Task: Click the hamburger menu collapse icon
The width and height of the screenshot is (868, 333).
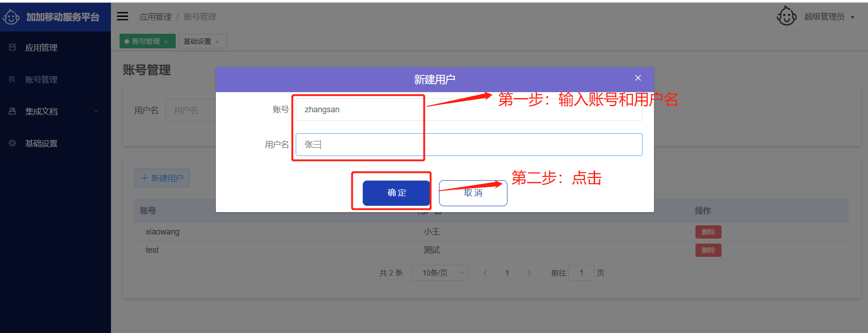Action: tap(122, 16)
